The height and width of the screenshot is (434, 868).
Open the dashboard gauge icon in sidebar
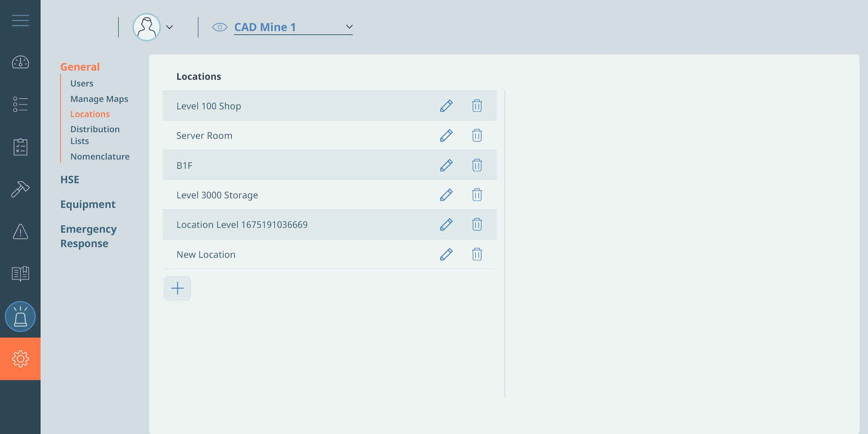[20, 62]
